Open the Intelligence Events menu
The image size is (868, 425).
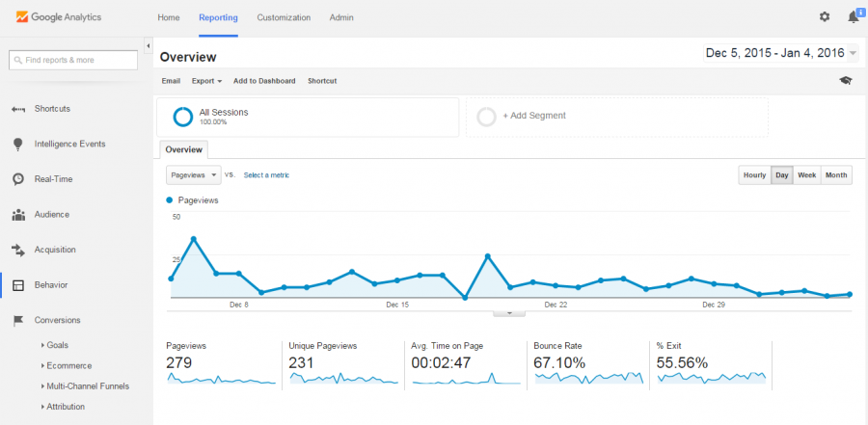[69, 144]
